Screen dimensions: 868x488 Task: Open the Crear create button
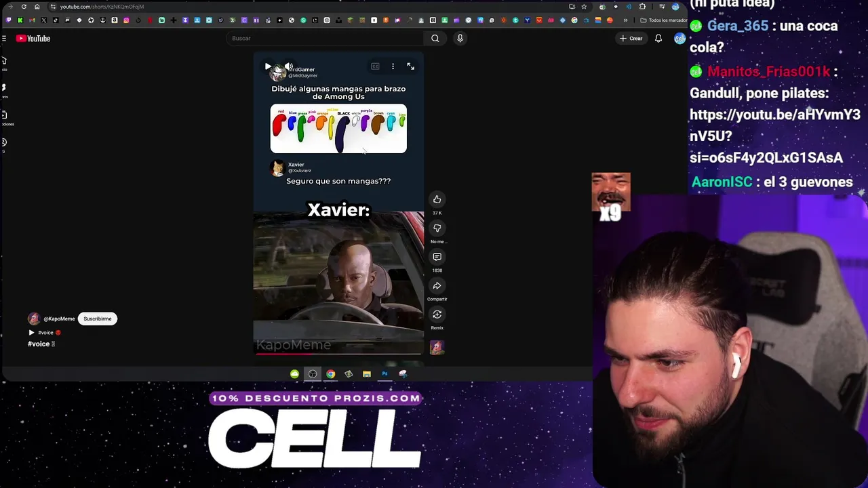(x=631, y=39)
